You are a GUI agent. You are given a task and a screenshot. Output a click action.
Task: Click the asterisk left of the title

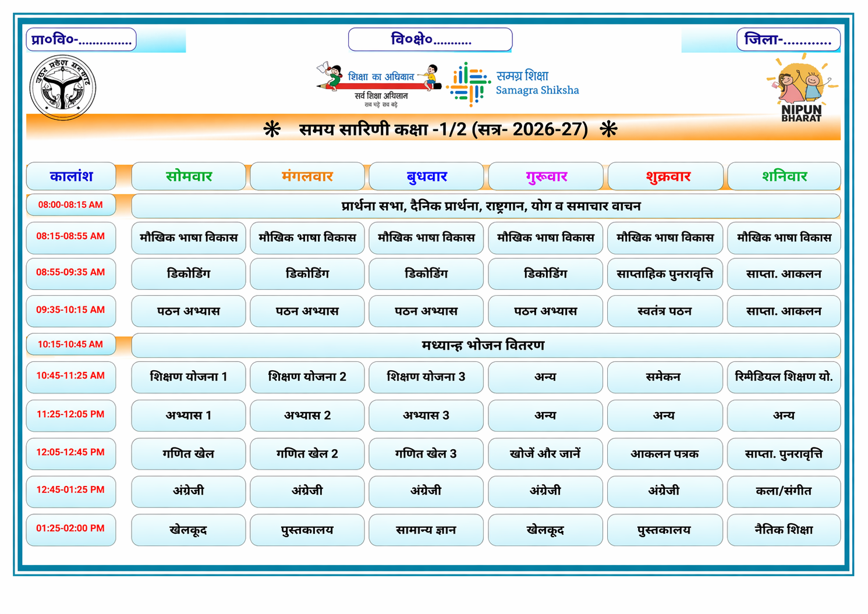pos(272,129)
